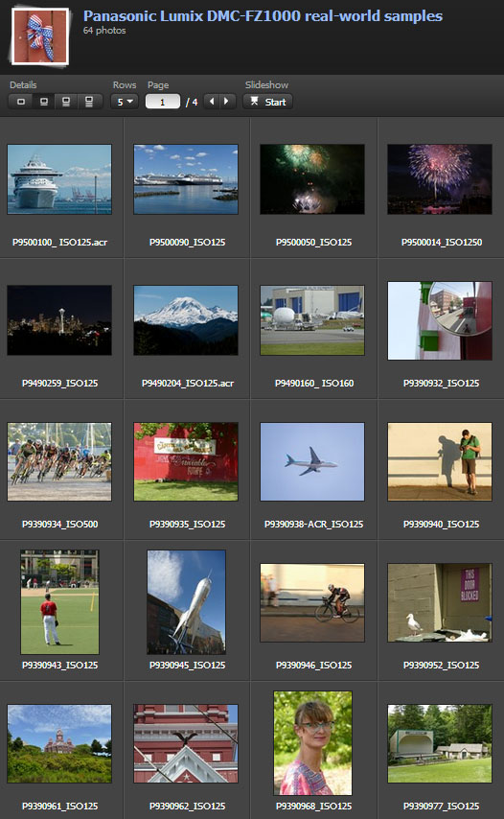Open the portrait photo P9390968_ISO125
The image size is (504, 819).
point(312,743)
